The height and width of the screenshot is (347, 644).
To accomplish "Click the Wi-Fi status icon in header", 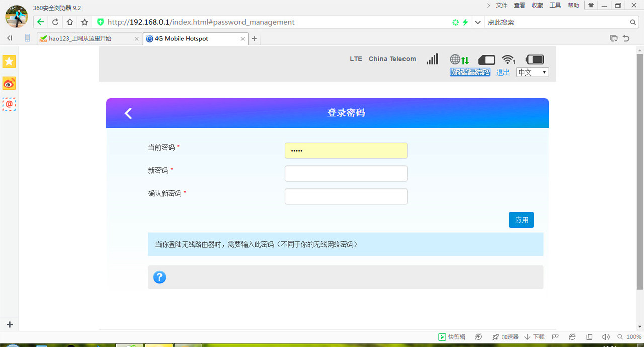I will 508,59.
